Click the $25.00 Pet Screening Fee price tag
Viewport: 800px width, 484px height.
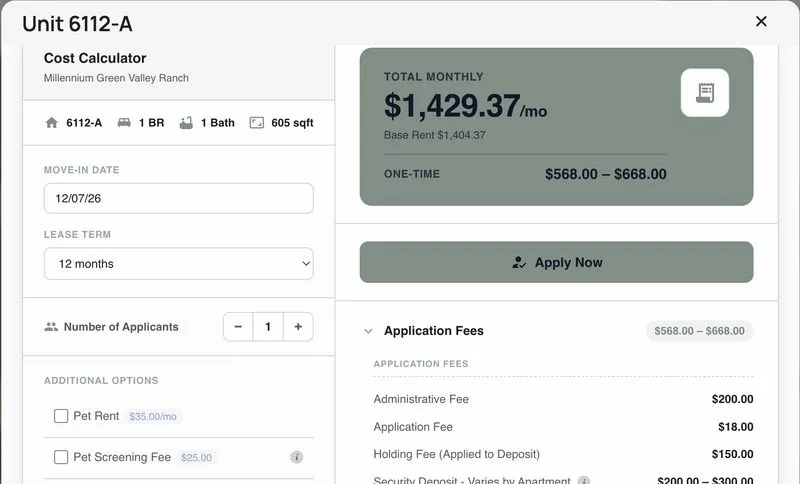[196, 457]
